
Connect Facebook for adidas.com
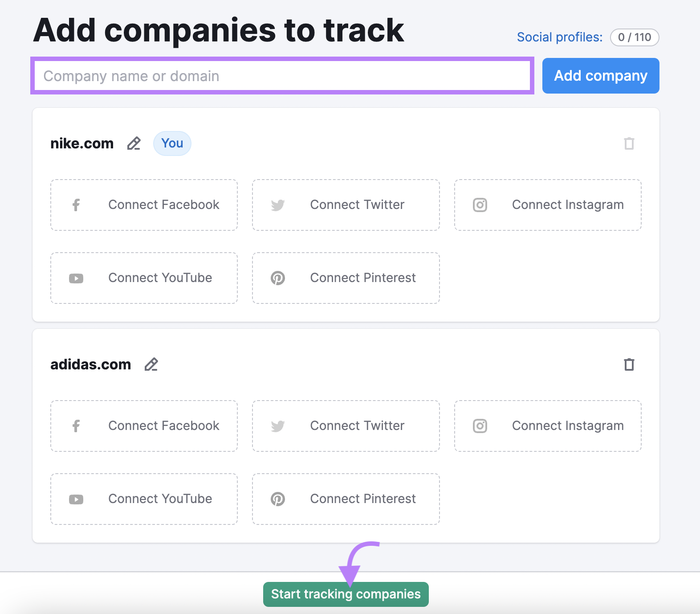pos(144,426)
